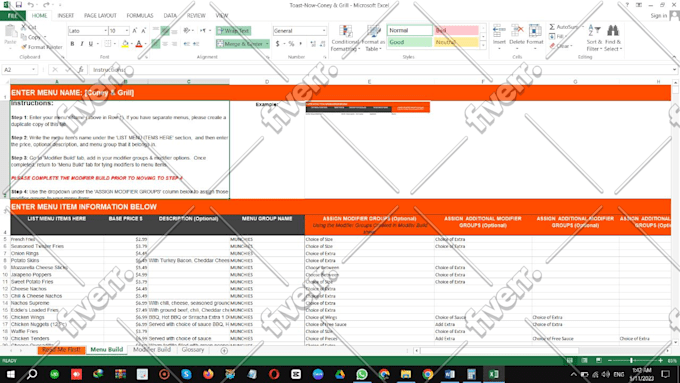The width and height of the screenshot is (680, 383).
Task: Click zoom in plus on status bar
Action: pyautogui.click(x=660, y=360)
